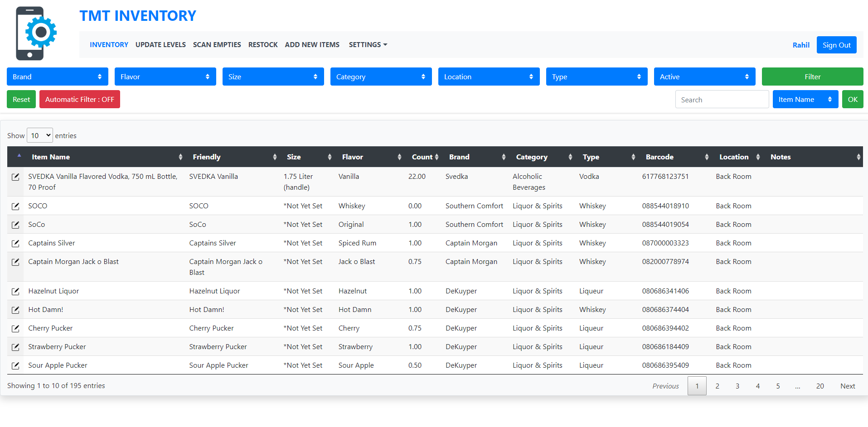
Task: Confirm search with OK button
Action: pyautogui.click(x=853, y=99)
